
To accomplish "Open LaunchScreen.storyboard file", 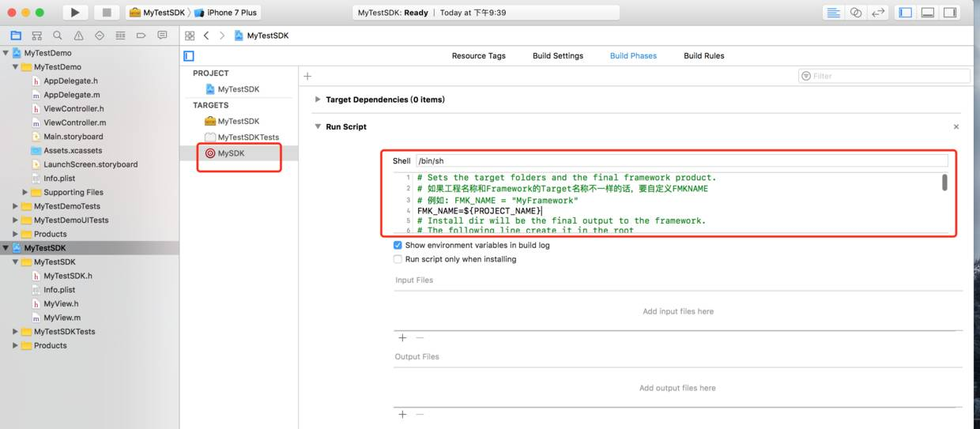I will pyautogui.click(x=90, y=164).
